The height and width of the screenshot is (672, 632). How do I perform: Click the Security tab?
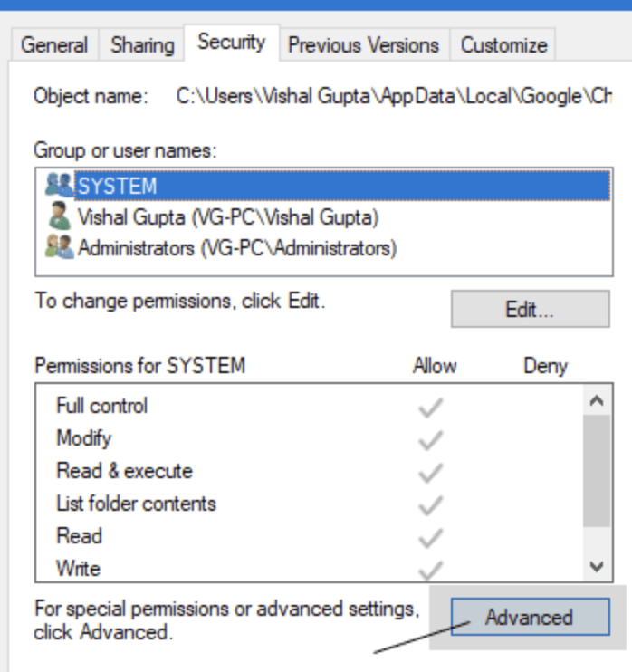(x=232, y=42)
